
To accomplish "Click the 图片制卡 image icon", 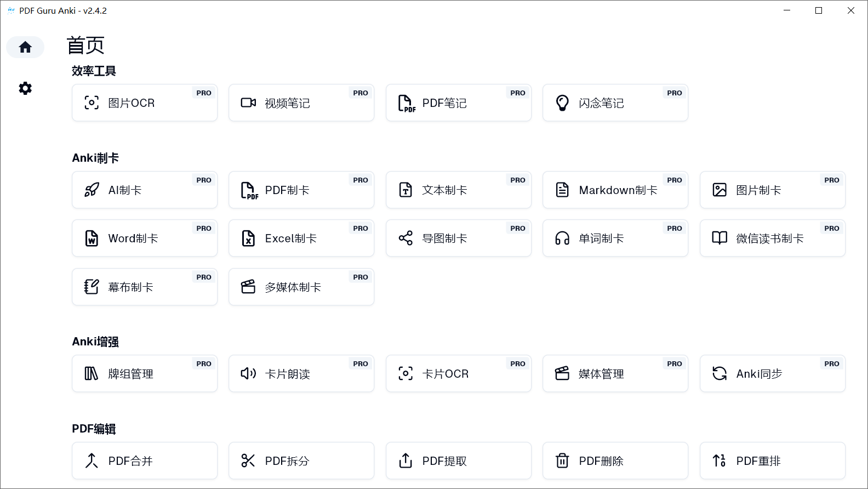I will click(x=719, y=190).
